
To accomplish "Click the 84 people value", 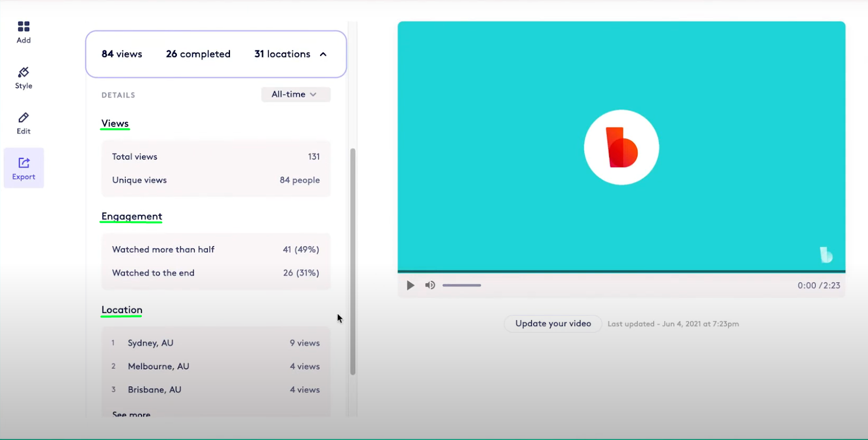I will (300, 180).
